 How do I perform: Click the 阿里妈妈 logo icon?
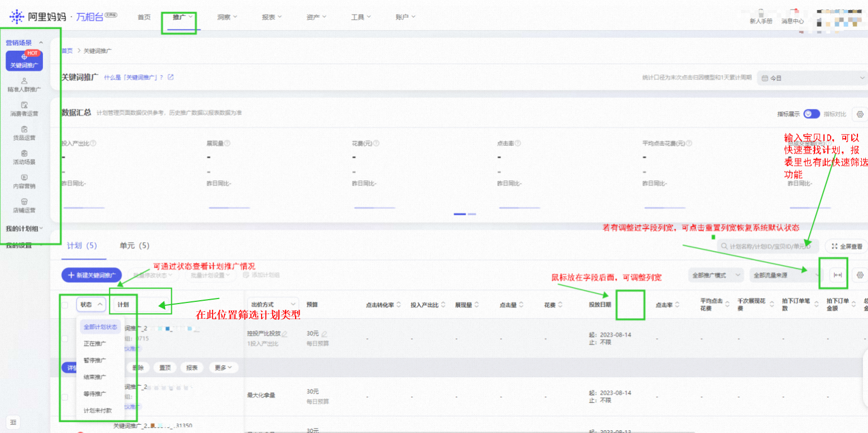(x=17, y=17)
